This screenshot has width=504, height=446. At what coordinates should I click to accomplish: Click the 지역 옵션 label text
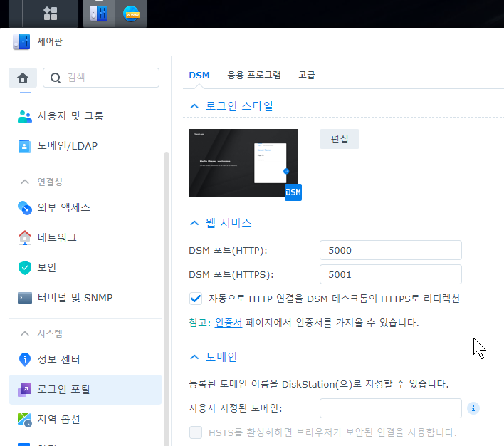[58, 420]
